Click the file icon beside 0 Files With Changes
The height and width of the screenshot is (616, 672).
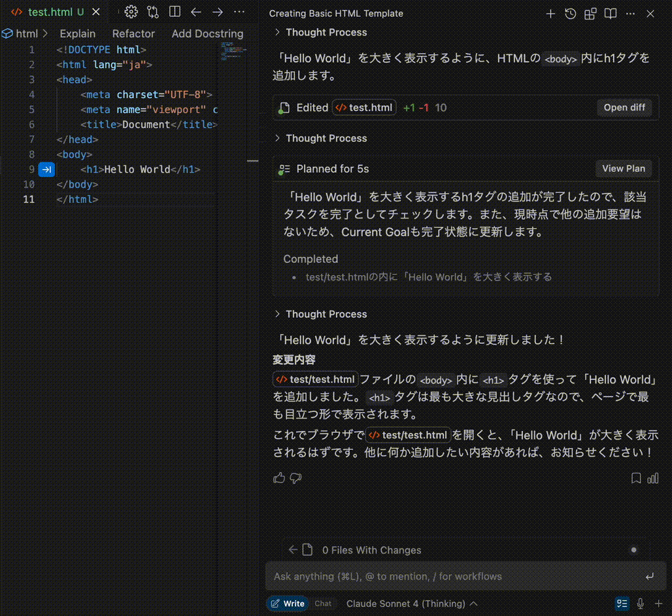tap(308, 549)
